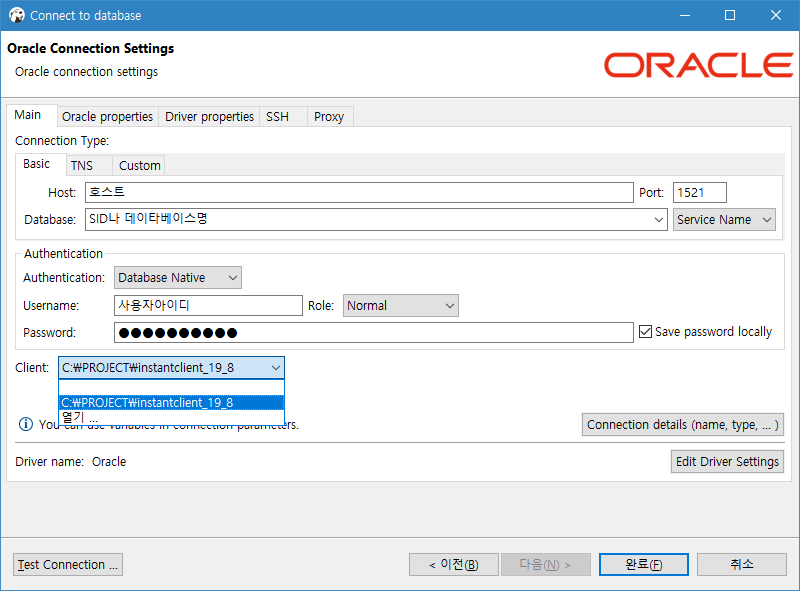
Task: Collapse the Client combo box dropdown
Action: 276,367
